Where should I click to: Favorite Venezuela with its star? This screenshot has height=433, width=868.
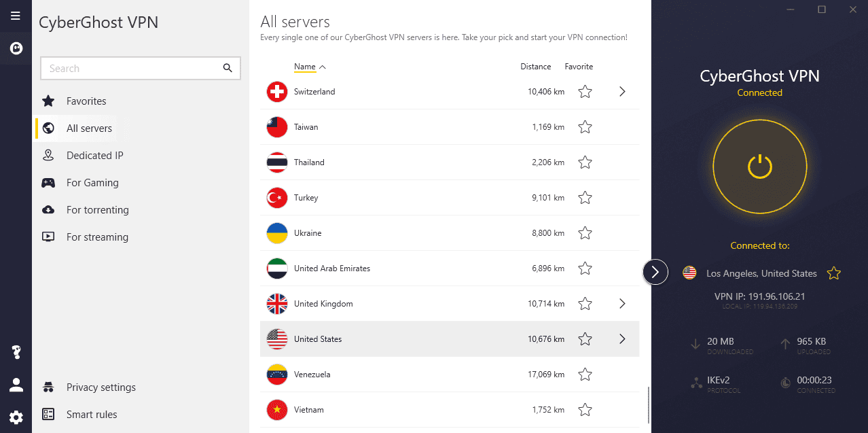pos(585,375)
